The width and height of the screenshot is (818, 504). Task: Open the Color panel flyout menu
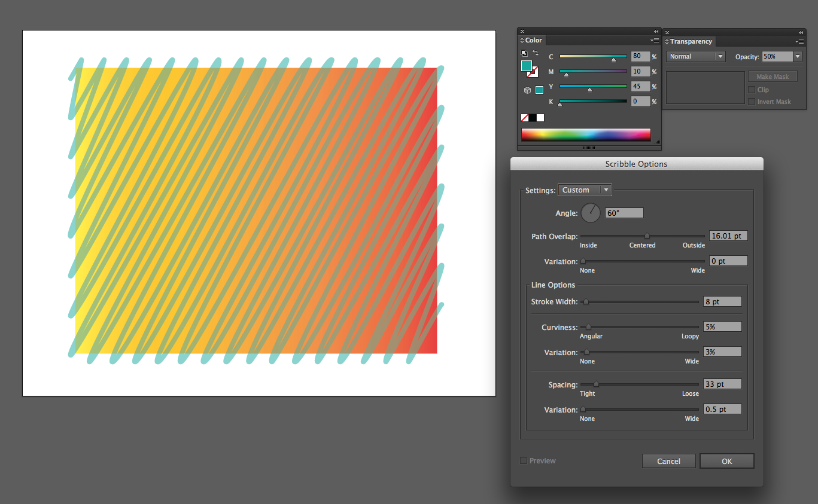[654, 41]
